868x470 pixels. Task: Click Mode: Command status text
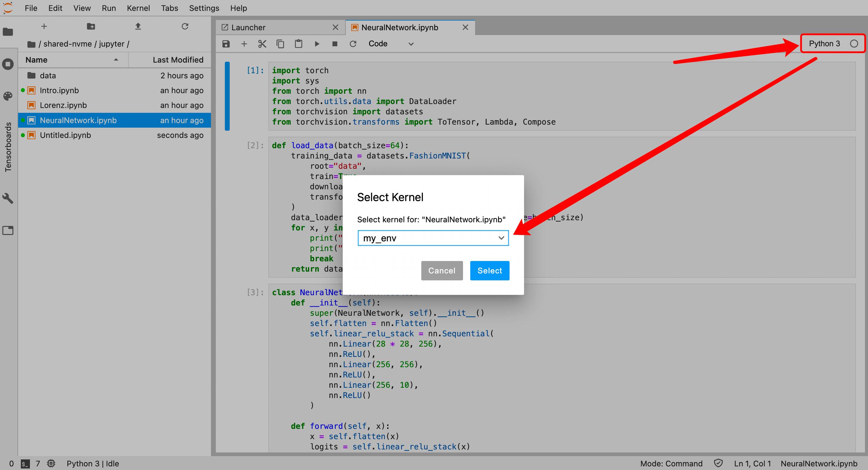click(671, 464)
